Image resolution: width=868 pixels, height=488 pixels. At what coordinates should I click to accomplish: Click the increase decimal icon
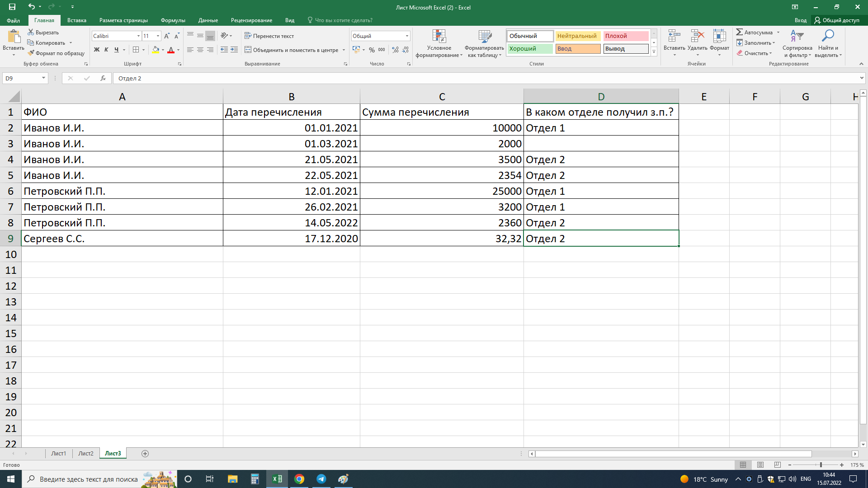pyautogui.click(x=396, y=50)
